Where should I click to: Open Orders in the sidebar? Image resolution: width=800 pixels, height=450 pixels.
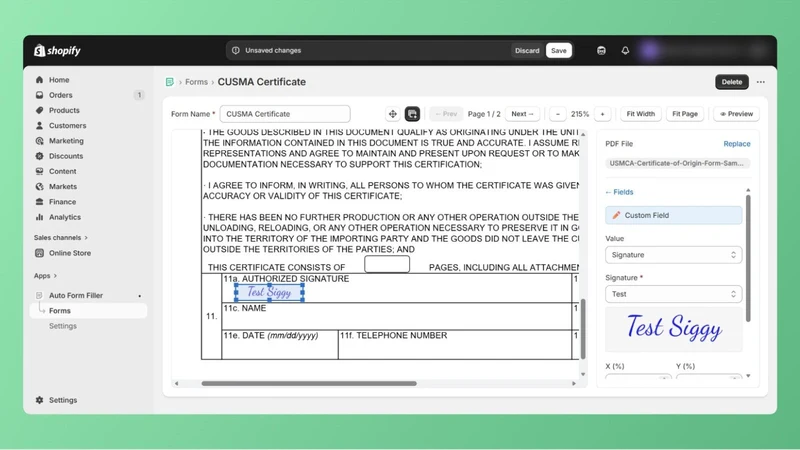pyautogui.click(x=60, y=95)
